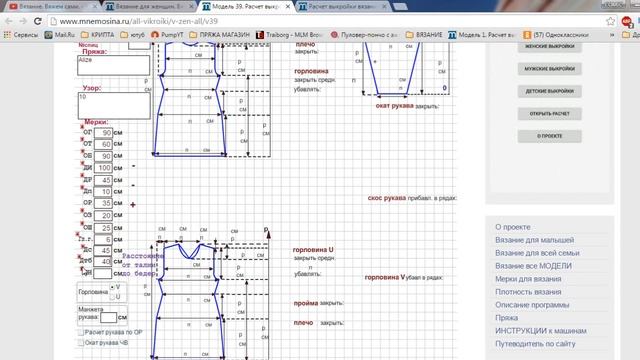640x360 pixels.
Task: Open the ПРЯЖА МАГАЗИН bookmark folder
Action: (x=220, y=35)
